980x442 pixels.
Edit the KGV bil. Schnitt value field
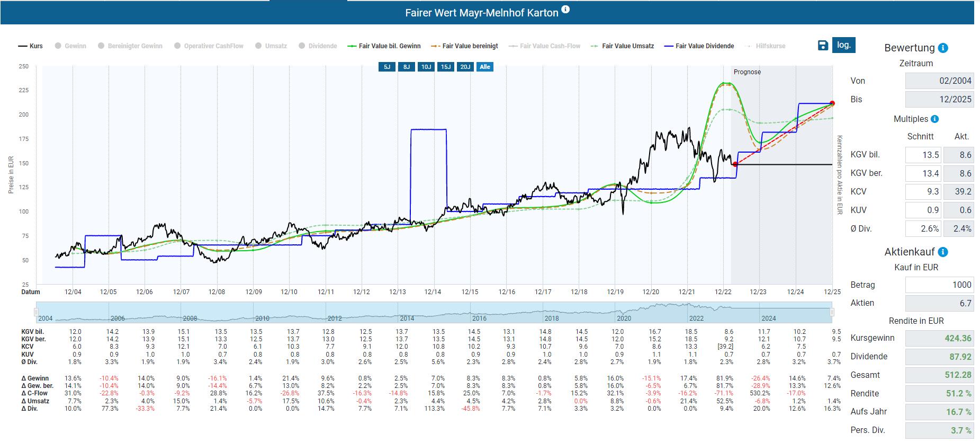tap(923, 155)
